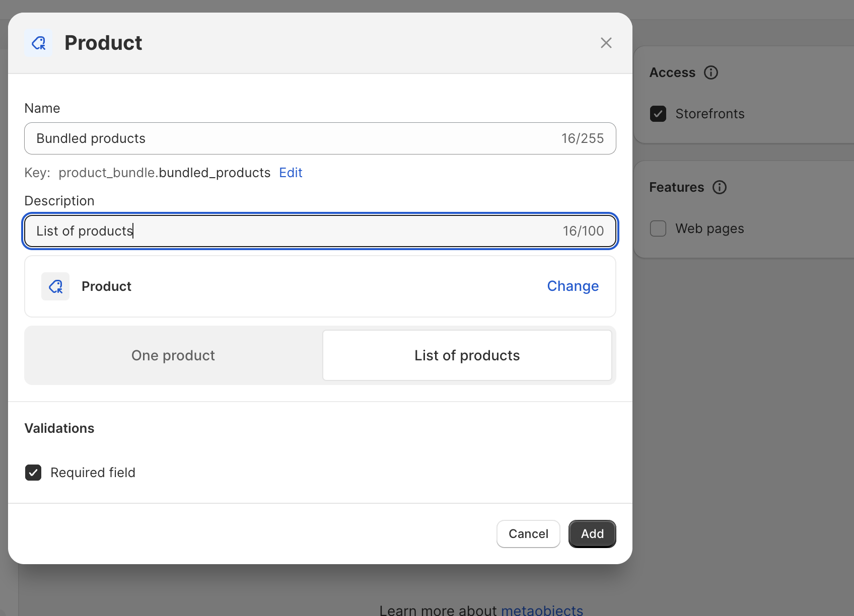Click the 16/255 Name character counter
The image size is (854, 616).
pyautogui.click(x=582, y=138)
